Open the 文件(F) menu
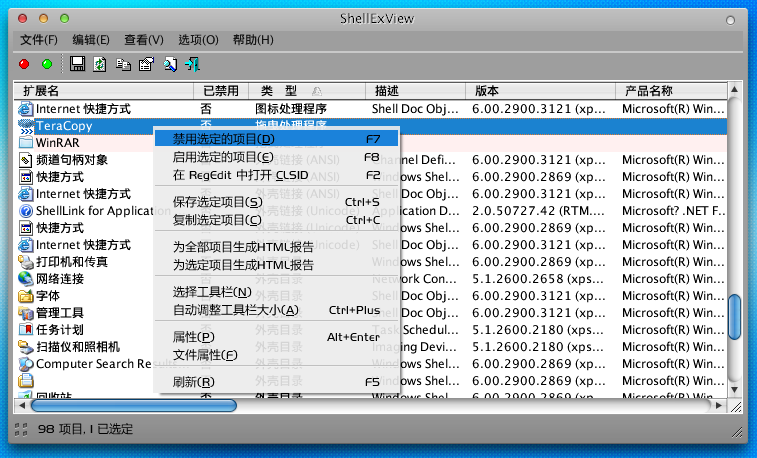757x458 pixels. click(x=39, y=40)
